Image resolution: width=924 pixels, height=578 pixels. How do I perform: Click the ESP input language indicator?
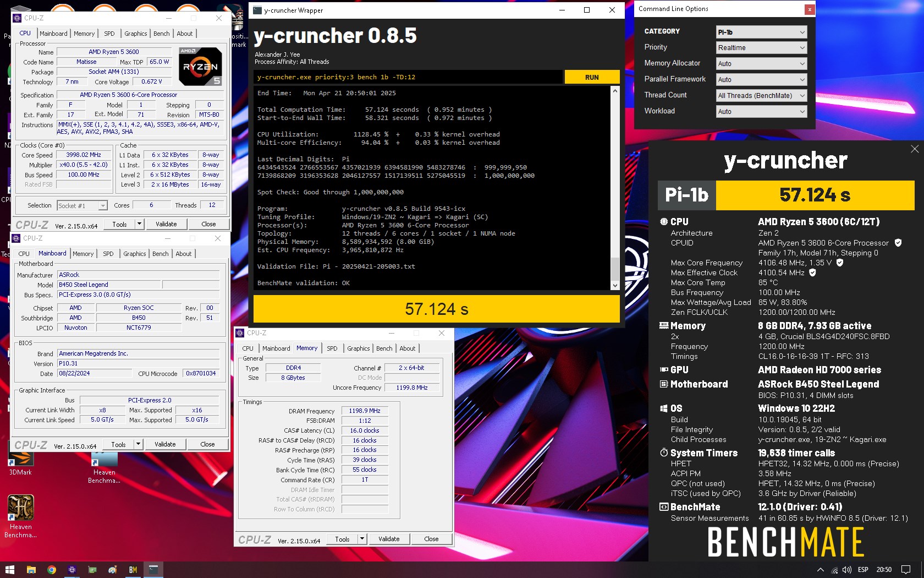tap(863, 570)
